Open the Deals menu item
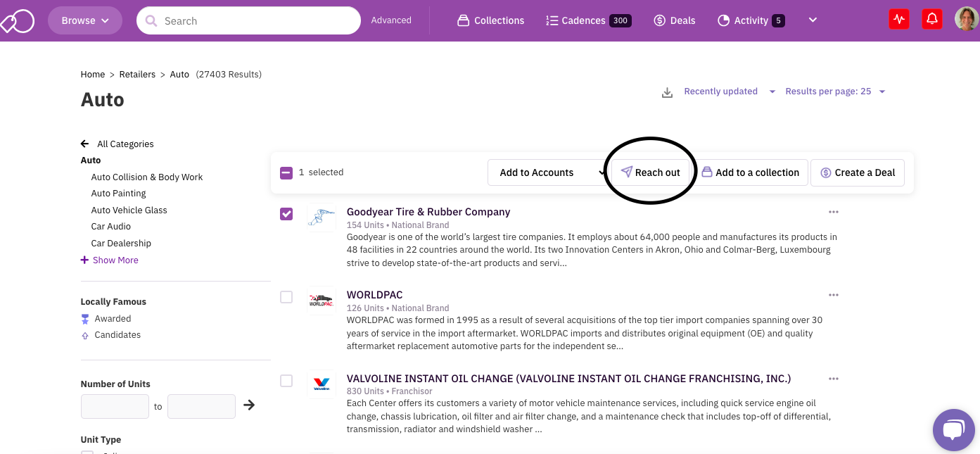 tap(675, 20)
